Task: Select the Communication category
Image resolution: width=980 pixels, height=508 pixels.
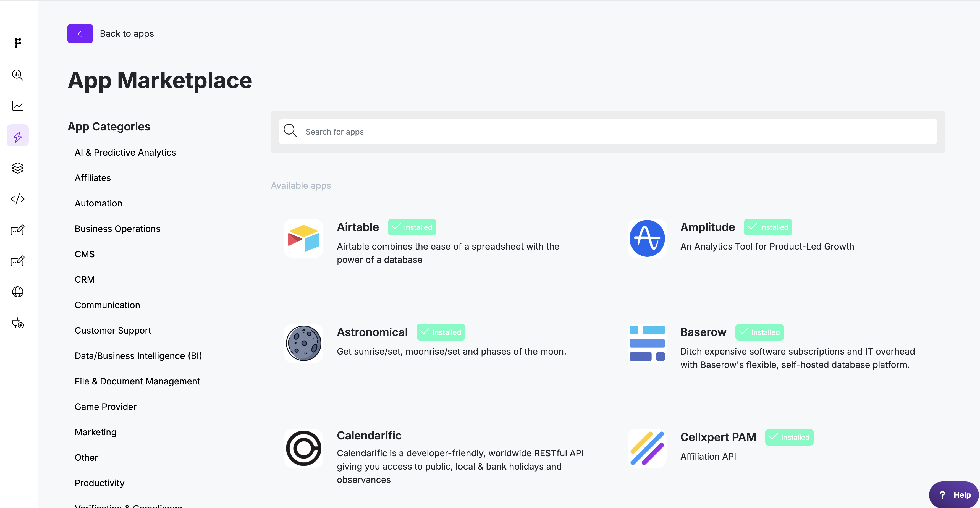Action: pyautogui.click(x=107, y=305)
